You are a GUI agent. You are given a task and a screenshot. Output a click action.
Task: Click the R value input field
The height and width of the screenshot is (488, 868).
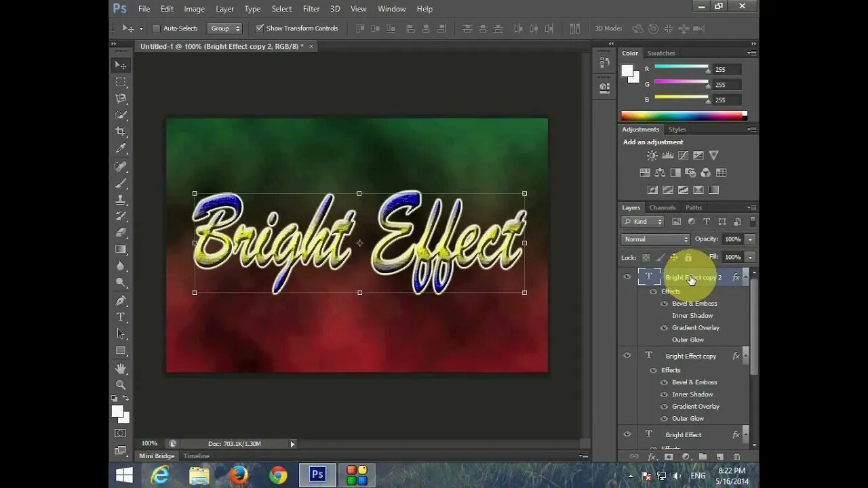[726, 69]
